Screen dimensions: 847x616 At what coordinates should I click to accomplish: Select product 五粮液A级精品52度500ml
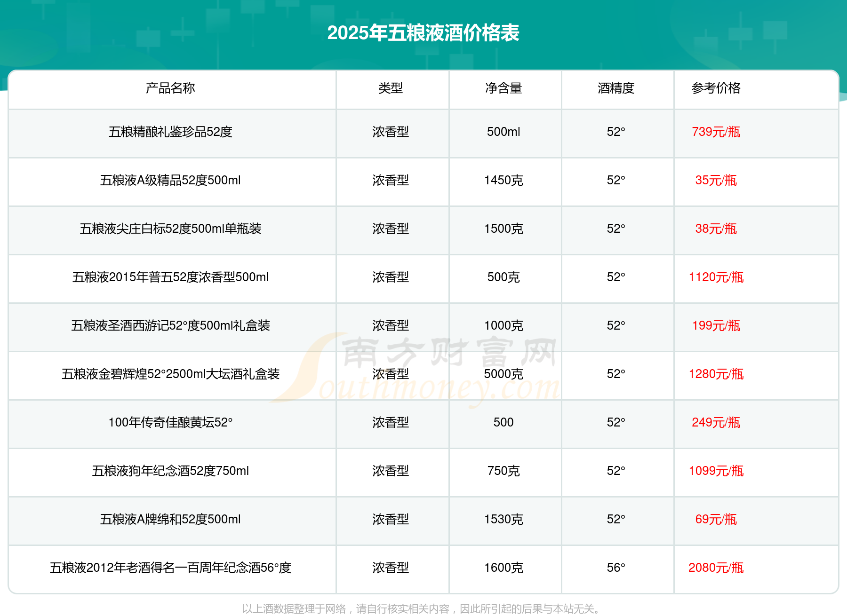click(x=170, y=180)
